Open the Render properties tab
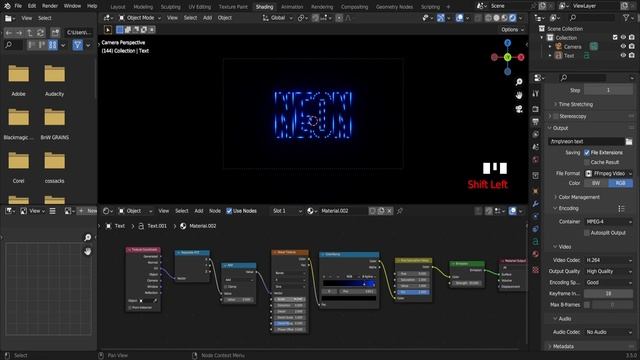640x360 pixels. [x=536, y=109]
